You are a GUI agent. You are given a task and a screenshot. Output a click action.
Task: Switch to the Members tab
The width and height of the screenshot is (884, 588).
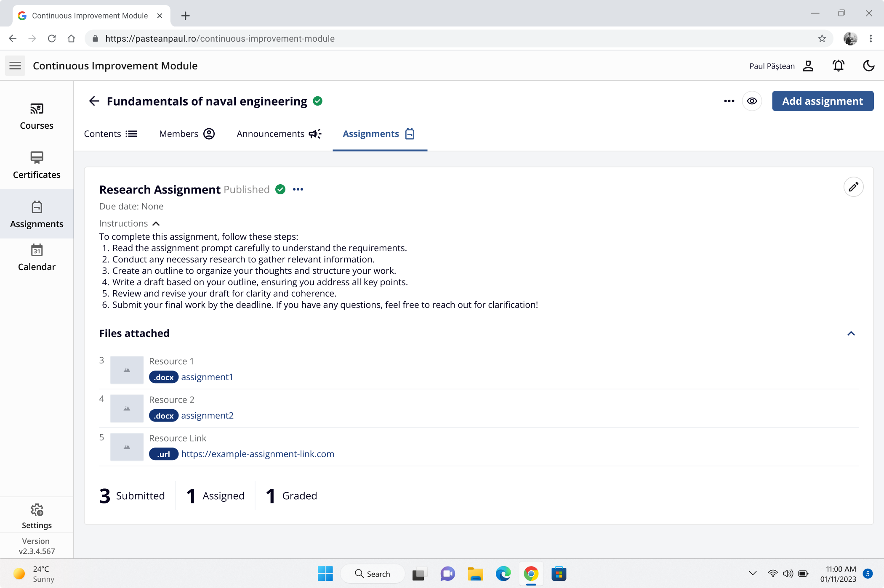pyautogui.click(x=186, y=134)
